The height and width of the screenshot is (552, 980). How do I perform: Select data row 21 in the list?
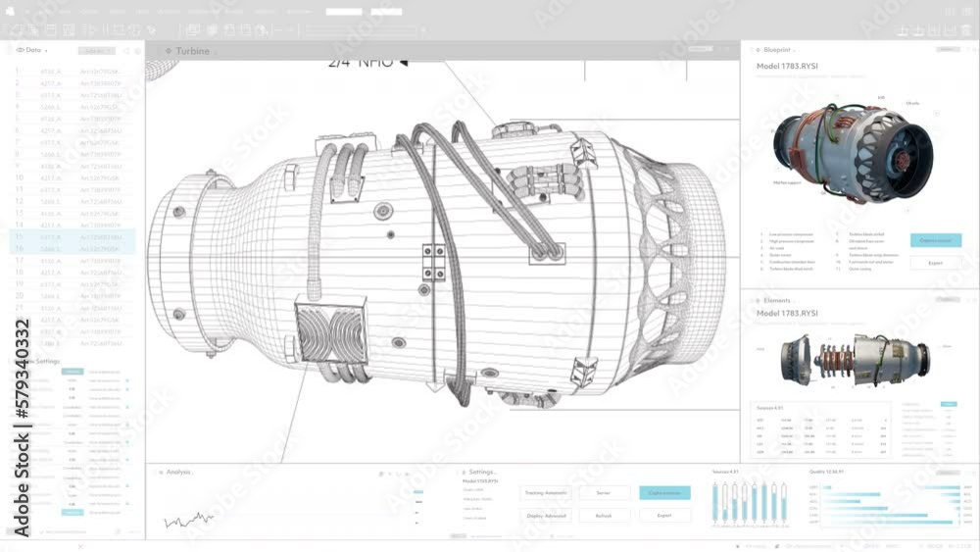[x=73, y=308]
